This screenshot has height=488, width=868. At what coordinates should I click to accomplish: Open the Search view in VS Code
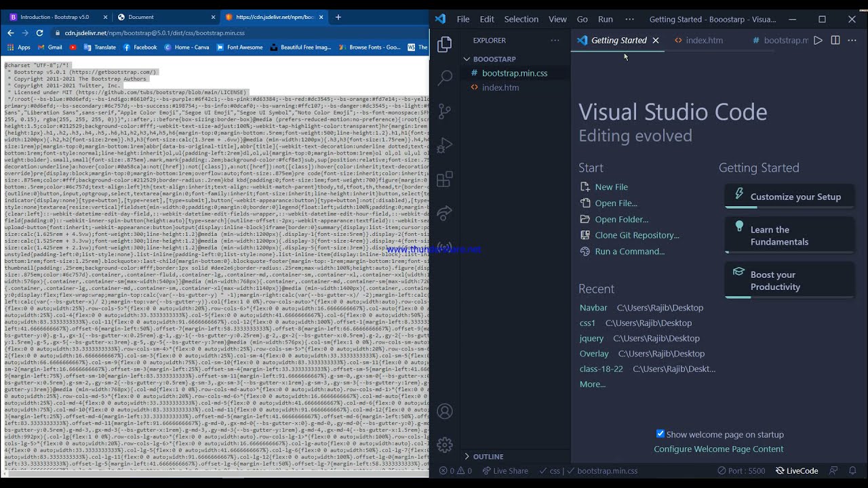[445, 78]
